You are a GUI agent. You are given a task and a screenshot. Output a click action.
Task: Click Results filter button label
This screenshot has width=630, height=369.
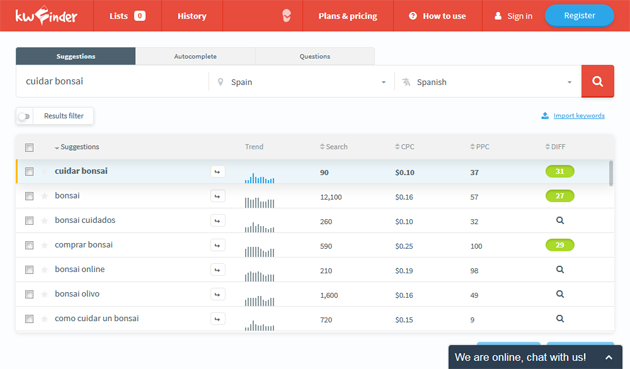64,116
